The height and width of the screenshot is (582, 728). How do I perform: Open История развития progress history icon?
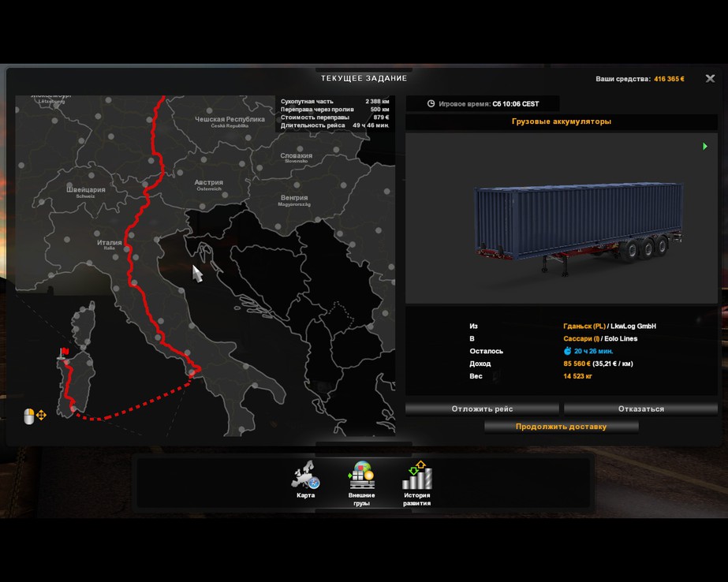416,476
